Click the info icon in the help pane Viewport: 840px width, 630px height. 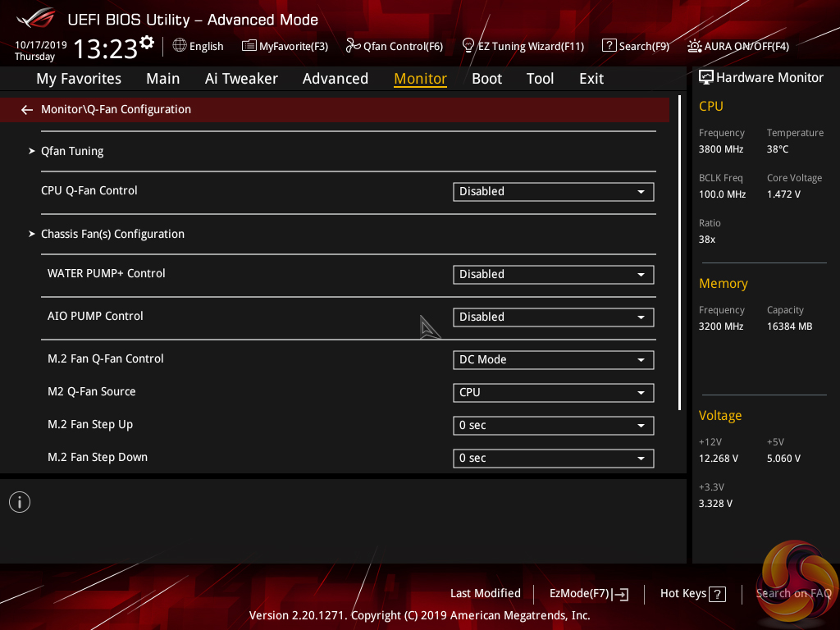point(20,502)
